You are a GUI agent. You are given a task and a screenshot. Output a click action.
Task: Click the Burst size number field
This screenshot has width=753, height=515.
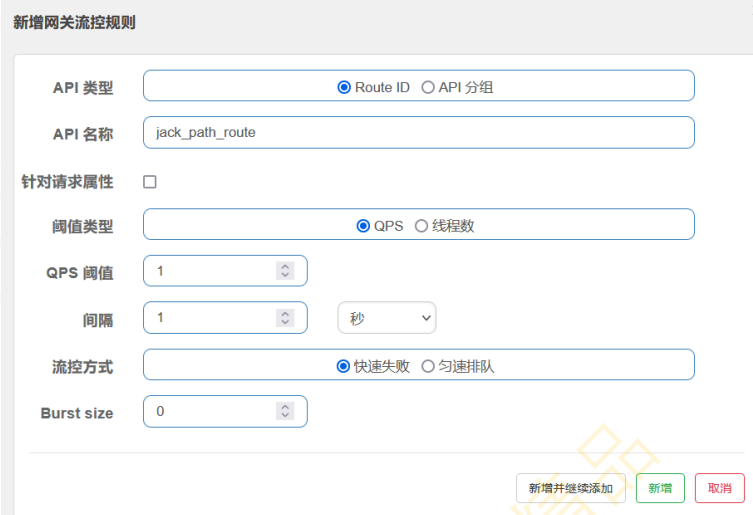210,411
